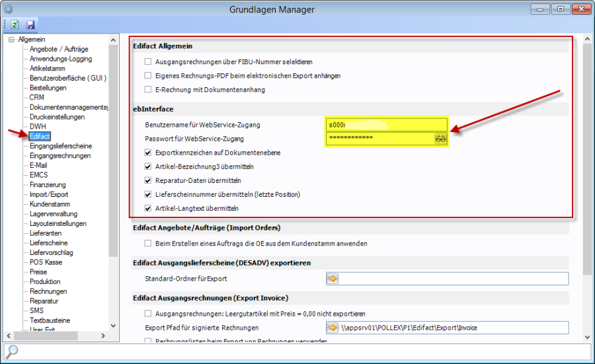
Task: Uncheck Artikel-Langtext übermitteln option
Action: 148,208
